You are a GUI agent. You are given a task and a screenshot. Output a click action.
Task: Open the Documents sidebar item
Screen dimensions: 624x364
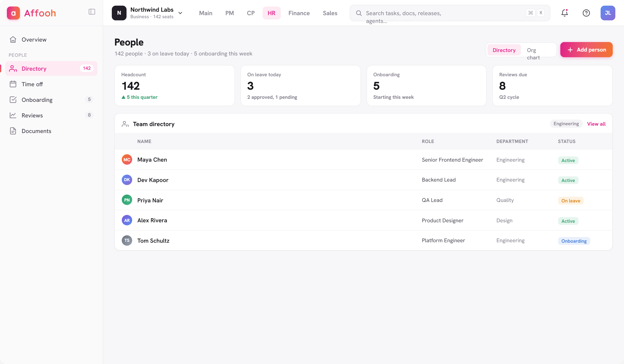51,131
